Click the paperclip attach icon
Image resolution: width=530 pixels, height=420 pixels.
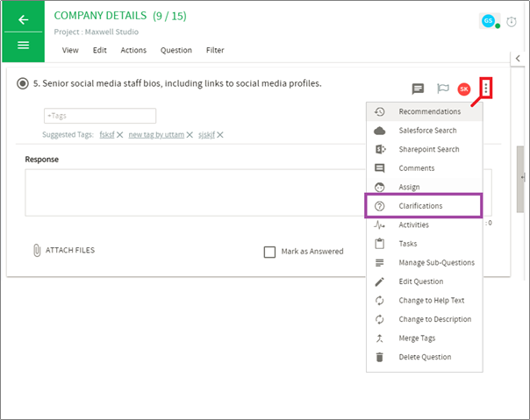[37, 251]
